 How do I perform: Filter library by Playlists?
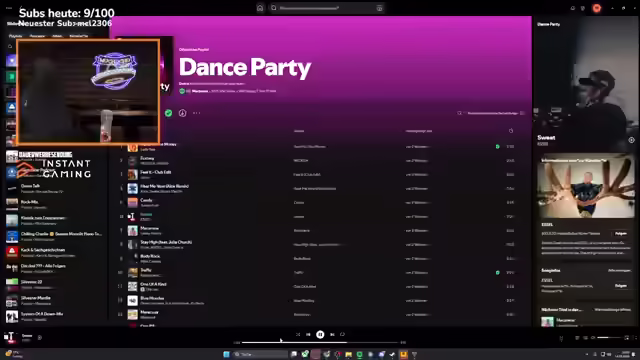pos(16,36)
